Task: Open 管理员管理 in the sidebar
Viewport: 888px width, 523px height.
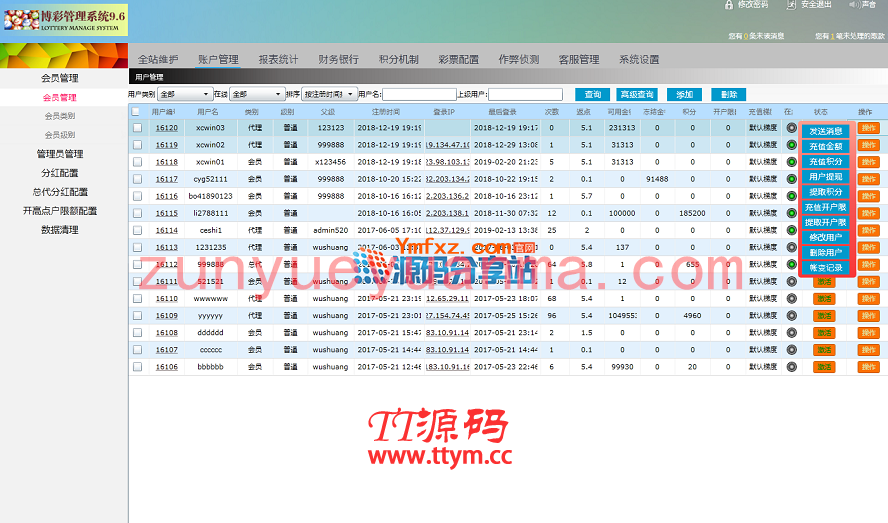Action: (60, 154)
